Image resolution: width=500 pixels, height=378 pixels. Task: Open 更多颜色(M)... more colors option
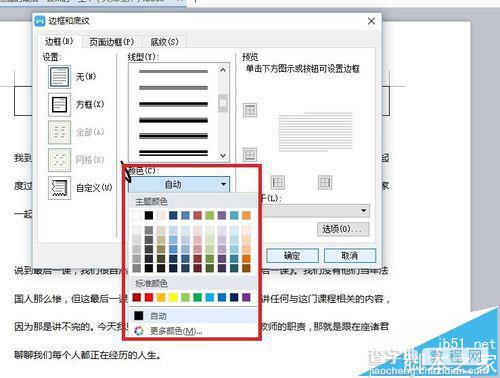coord(193,331)
